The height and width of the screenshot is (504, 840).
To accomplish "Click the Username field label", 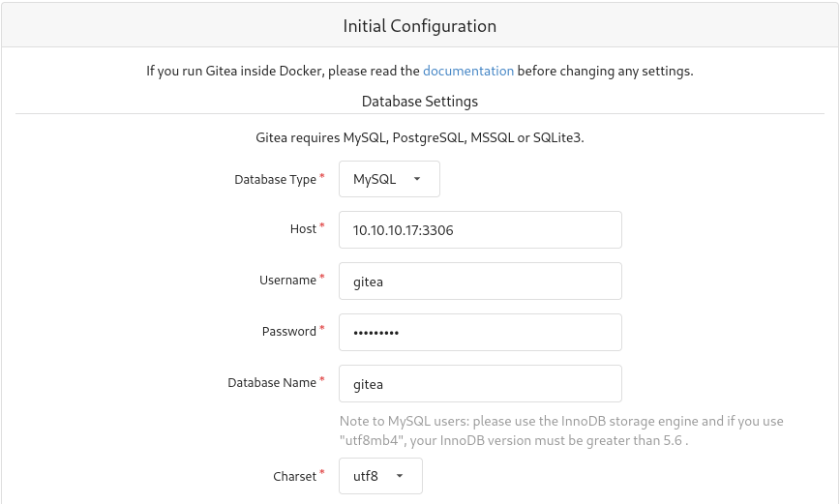I will pos(287,281).
